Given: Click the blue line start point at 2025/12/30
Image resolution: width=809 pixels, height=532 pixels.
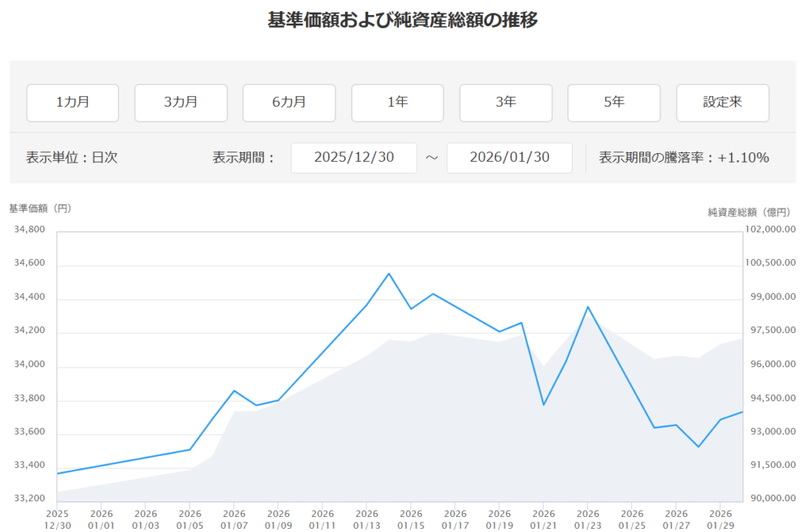Looking at the screenshot, I should point(58,474).
